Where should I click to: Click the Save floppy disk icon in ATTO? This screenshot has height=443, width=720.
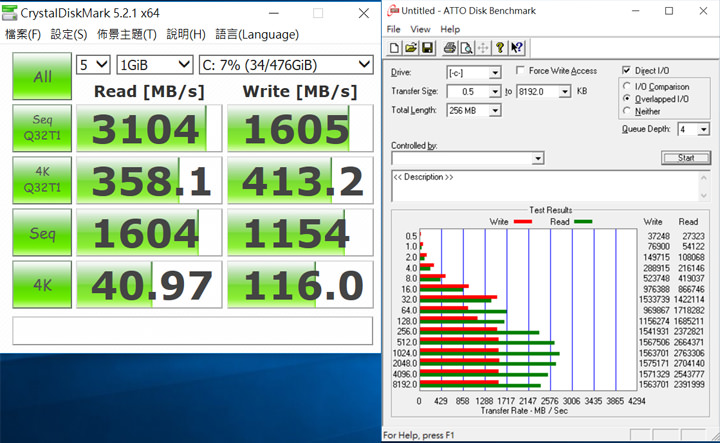pyautogui.click(x=427, y=48)
